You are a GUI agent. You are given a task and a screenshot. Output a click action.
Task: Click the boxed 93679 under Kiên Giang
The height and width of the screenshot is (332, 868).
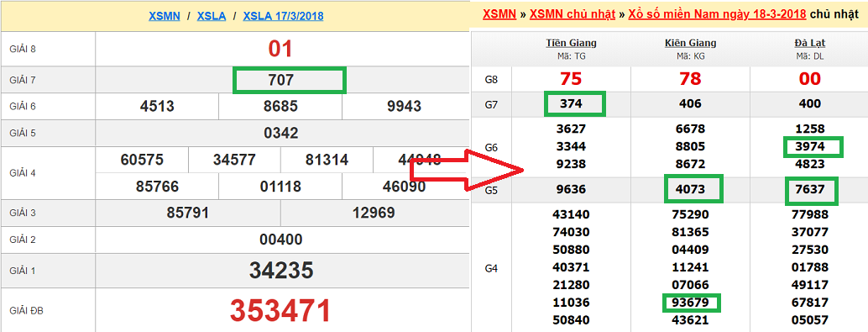click(692, 303)
